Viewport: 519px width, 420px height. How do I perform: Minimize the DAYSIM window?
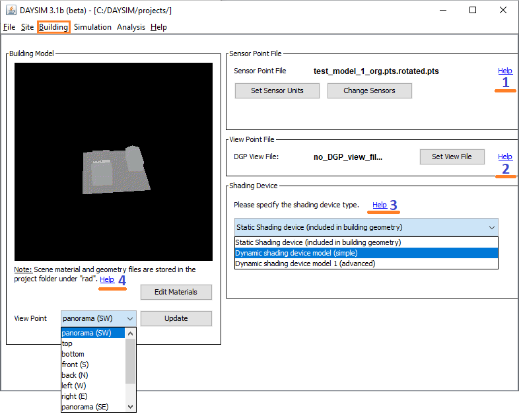point(443,11)
